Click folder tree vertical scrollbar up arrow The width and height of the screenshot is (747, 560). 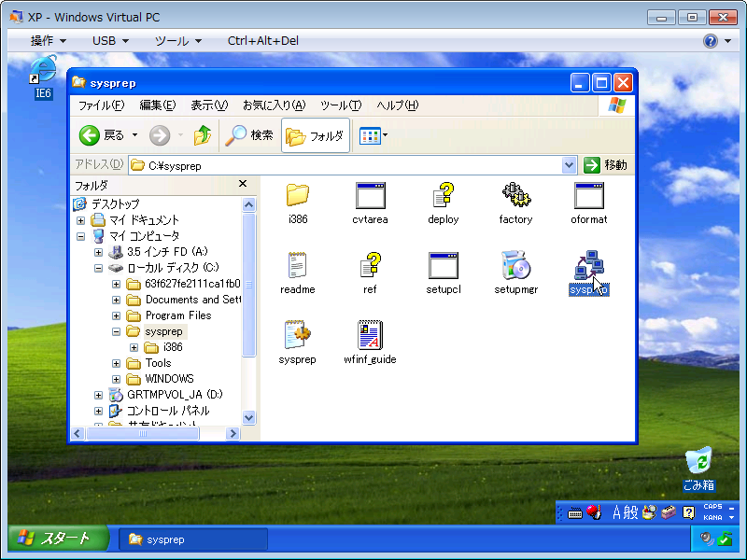point(248,204)
